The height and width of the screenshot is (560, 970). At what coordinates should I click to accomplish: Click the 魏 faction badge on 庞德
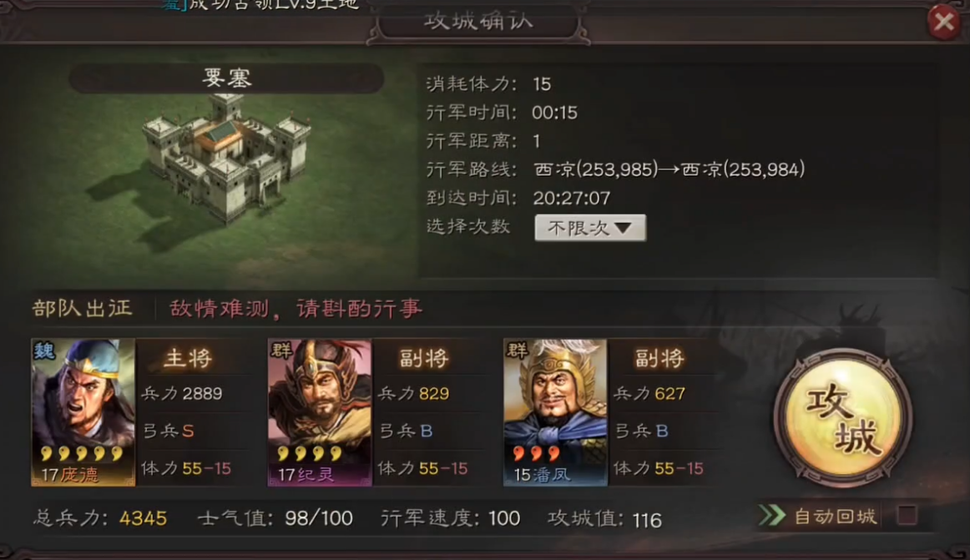44,351
